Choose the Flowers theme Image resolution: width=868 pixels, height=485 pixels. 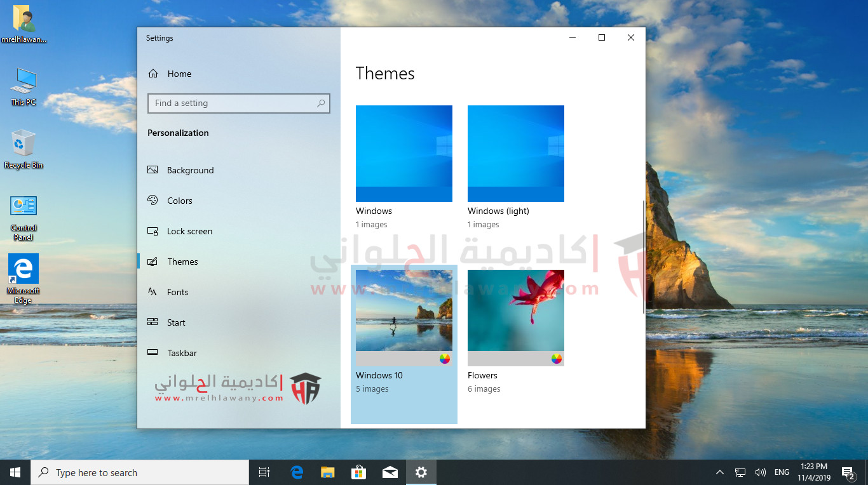coord(516,311)
